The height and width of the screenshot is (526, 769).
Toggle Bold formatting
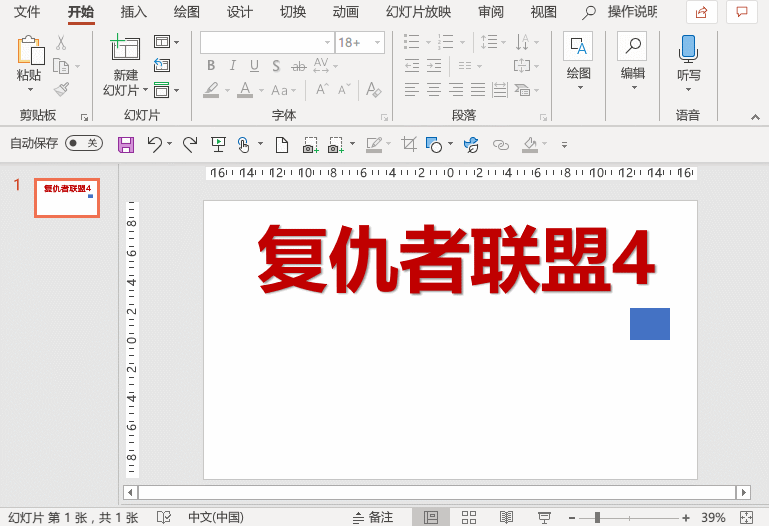click(211, 65)
